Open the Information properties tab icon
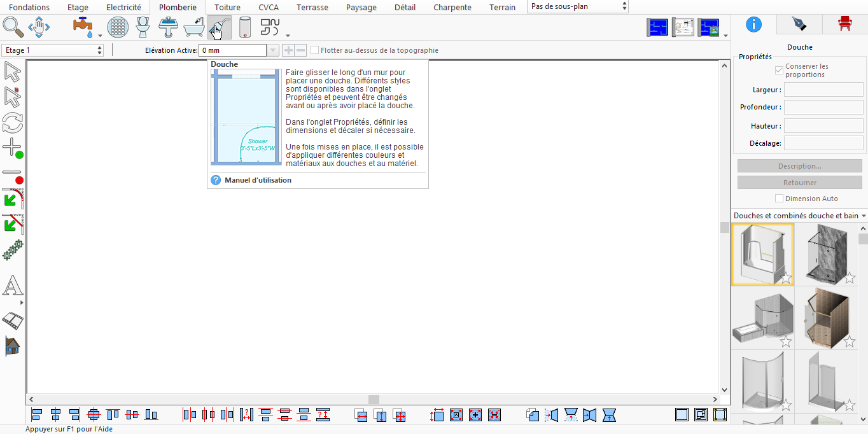This screenshot has width=868, height=434. point(753,24)
